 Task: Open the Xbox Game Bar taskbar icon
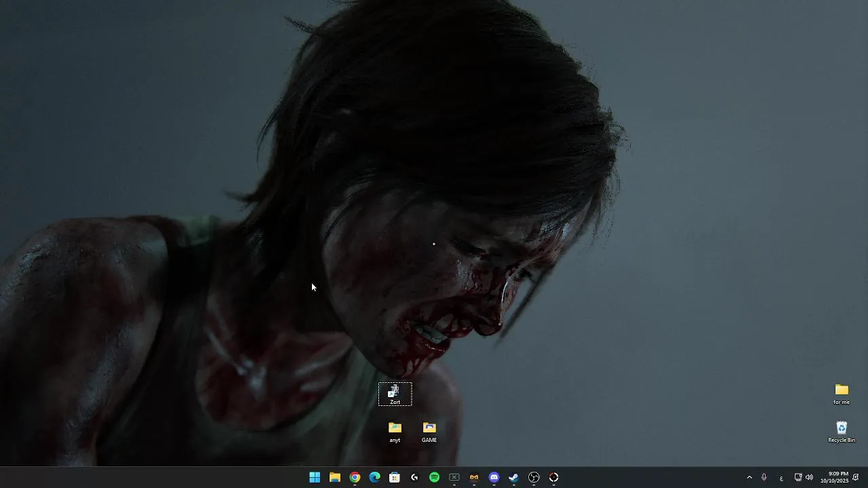click(454, 477)
